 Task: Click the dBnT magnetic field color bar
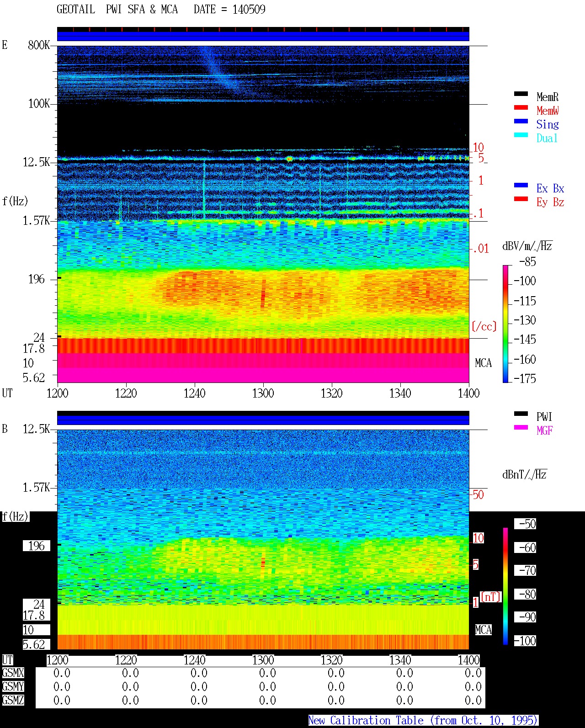coord(505,586)
